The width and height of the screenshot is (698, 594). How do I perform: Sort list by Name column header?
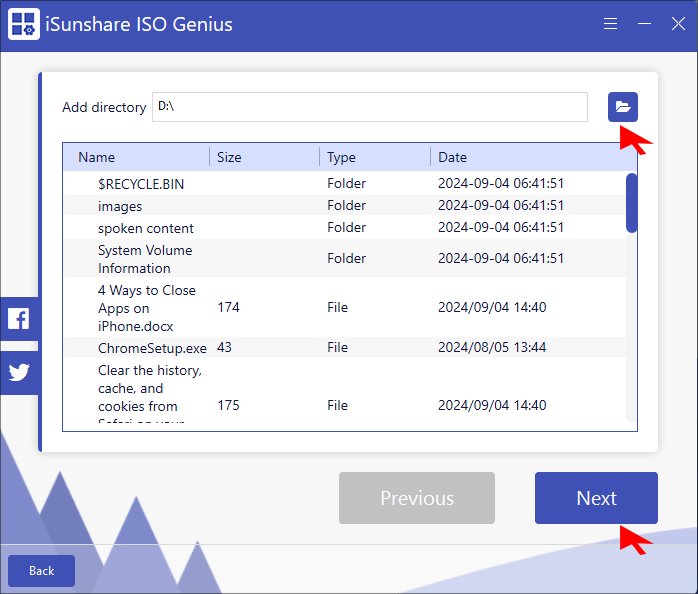[97, 157]
